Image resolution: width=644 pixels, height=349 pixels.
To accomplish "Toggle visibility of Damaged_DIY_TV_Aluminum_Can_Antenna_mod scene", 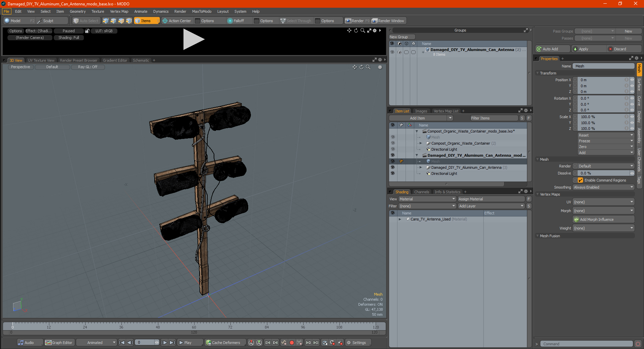I will (x=392, y=155).
